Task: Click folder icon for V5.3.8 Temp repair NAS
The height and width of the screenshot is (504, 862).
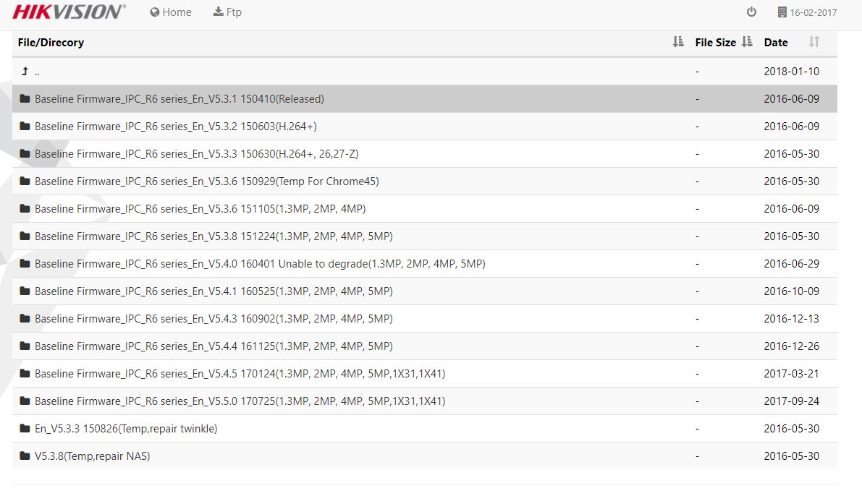Action: click(25, 456)
